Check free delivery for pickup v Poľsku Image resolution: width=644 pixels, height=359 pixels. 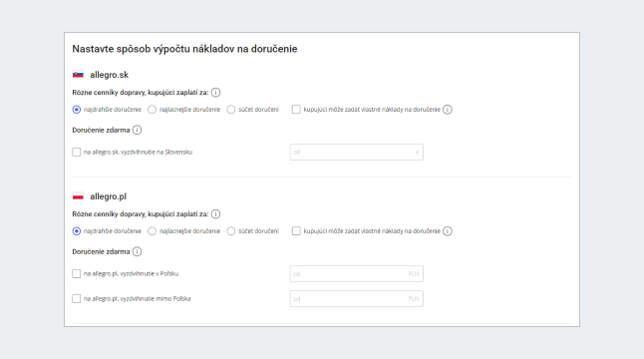click(x=77, y=273)
